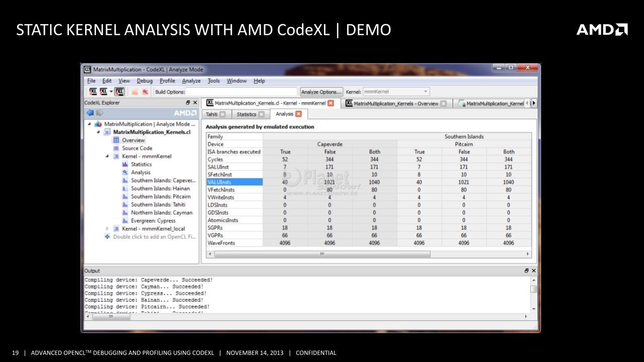Close the Analysis tab
Viewport: 644px width, 362px height.
point(298,114)
